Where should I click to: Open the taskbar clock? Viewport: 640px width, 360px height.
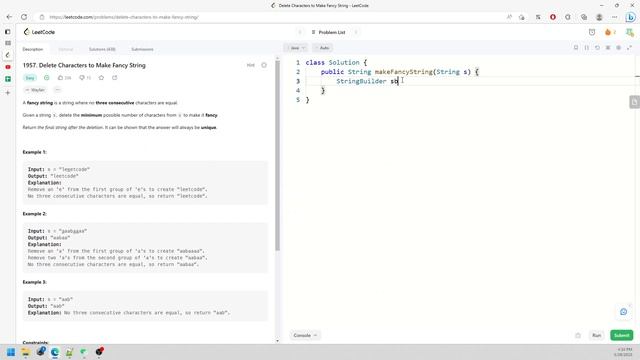pos(624,352)
